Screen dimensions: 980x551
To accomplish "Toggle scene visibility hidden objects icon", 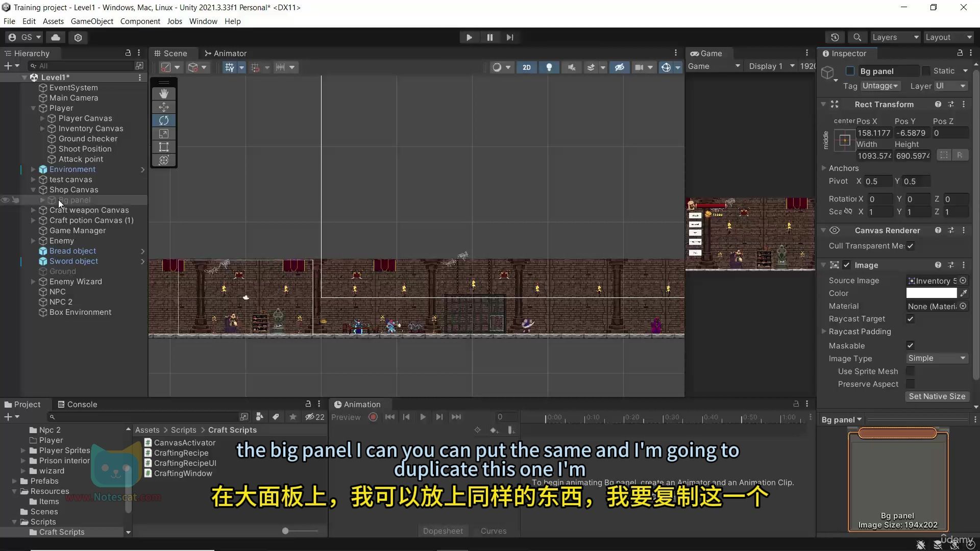I will 619,67.
